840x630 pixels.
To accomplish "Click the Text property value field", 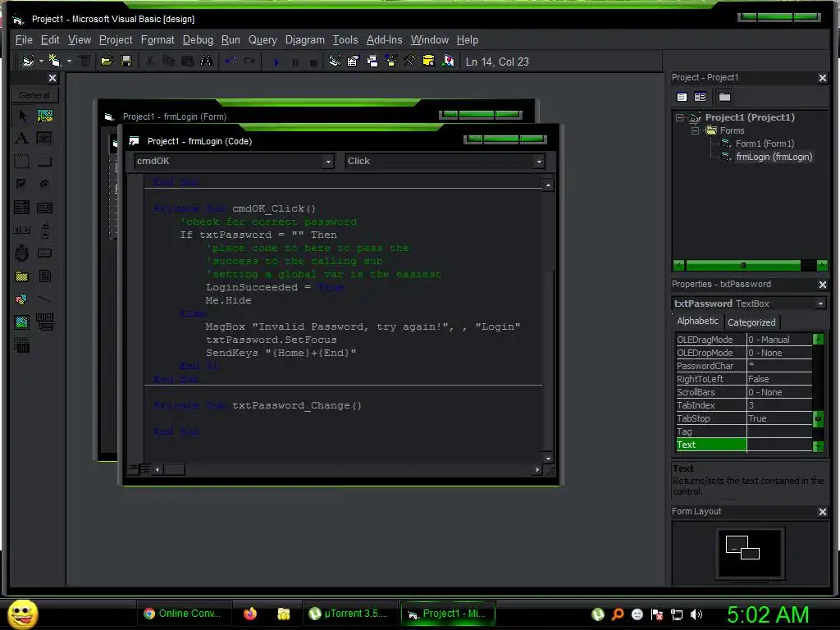I will coord(779,445).
